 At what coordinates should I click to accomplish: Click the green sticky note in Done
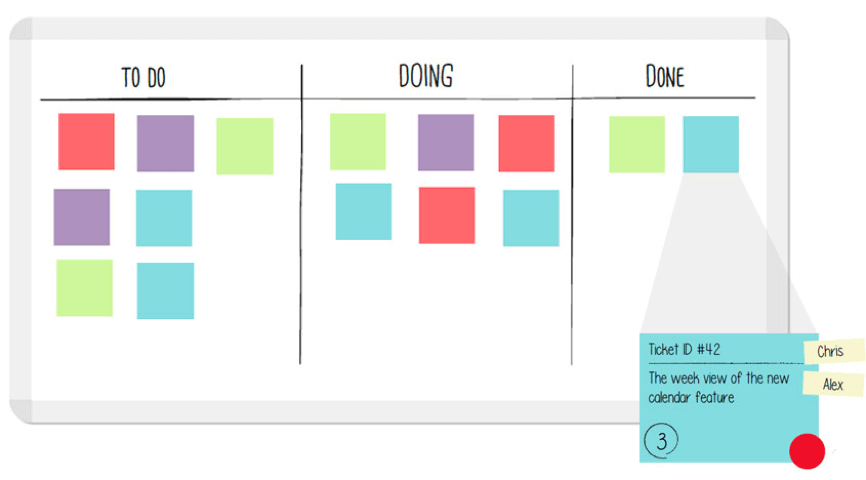(x=637, y=144)
